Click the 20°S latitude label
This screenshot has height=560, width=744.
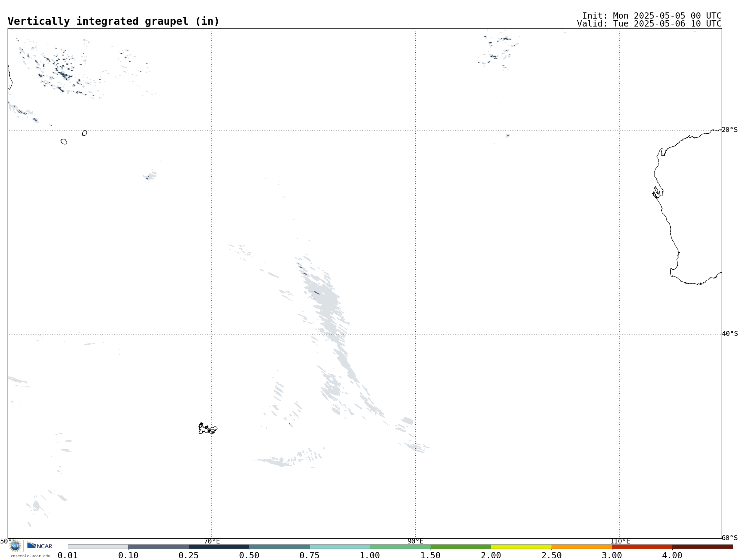click(730, 130)
